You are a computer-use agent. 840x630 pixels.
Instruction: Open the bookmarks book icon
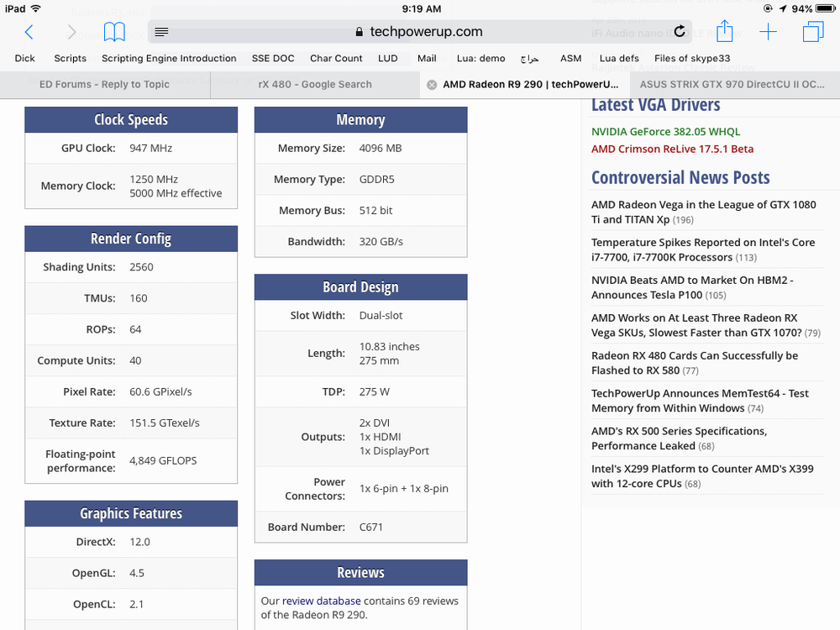click(114, 32)
